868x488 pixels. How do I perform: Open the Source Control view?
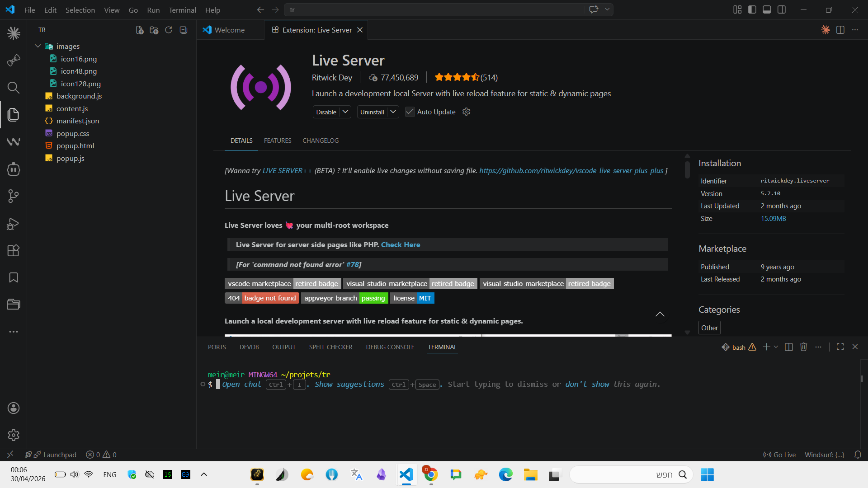(x=14, y=196)
